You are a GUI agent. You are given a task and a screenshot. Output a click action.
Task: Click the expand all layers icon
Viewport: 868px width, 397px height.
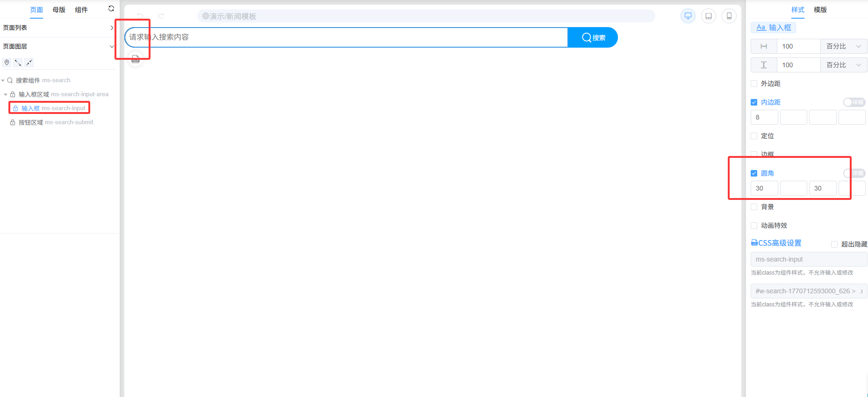point(18,63)
